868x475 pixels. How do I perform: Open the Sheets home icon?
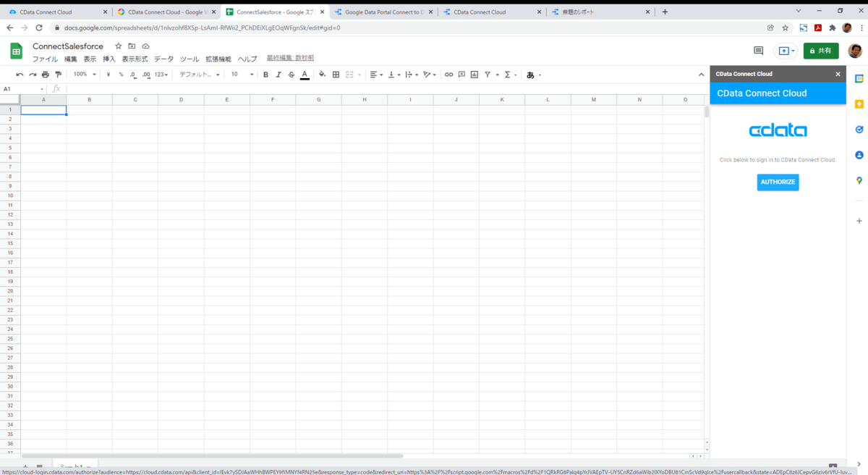coord(16,51)
